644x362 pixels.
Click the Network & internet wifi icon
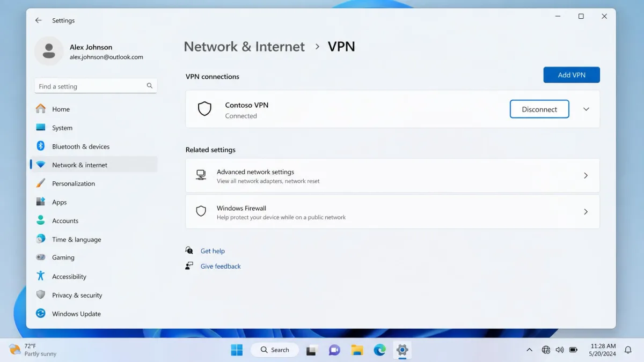click(41, 165)
